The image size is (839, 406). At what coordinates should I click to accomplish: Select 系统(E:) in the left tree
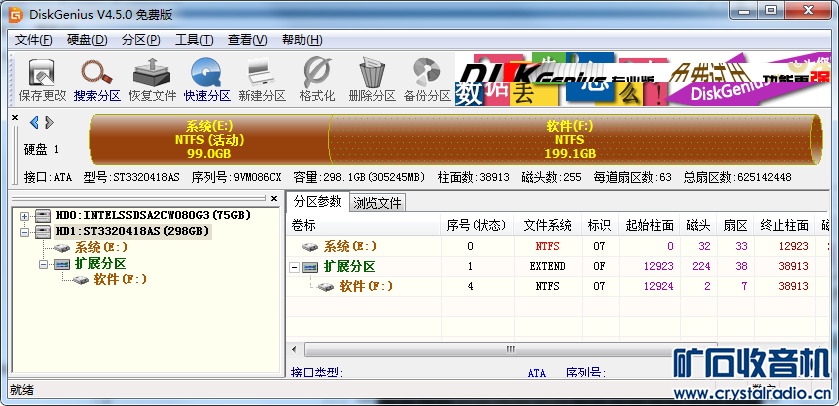[x=101, y=248]
